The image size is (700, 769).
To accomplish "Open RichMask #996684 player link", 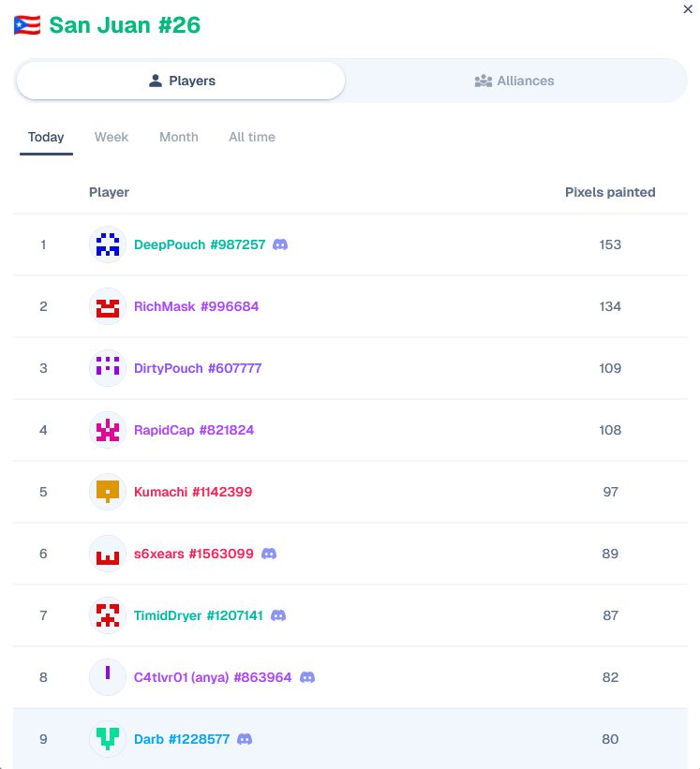I will (x=196, y=306).
